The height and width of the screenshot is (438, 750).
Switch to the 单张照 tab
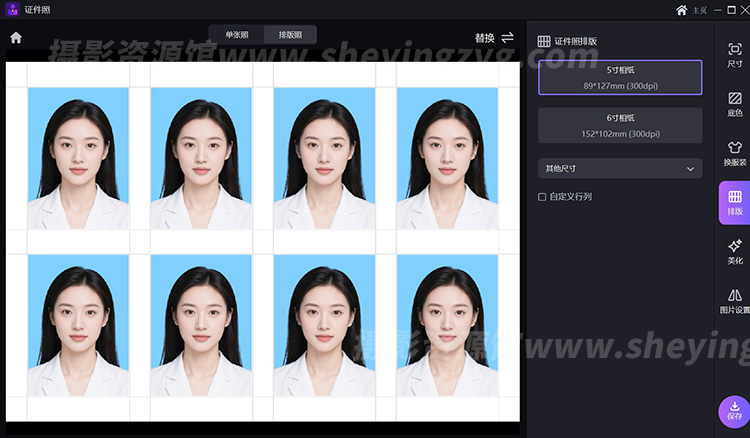237,35
